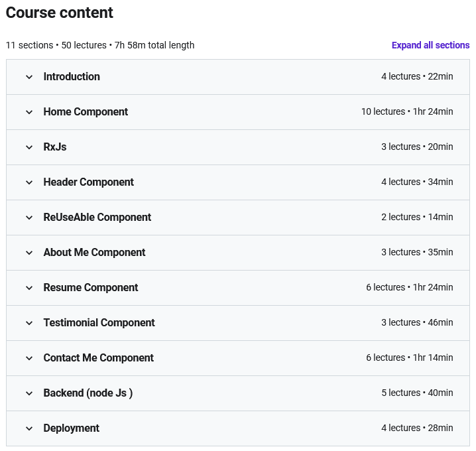Click Testimonial '3 lectures • 46min' label
The image size is (476, 451).
(417, 323)
